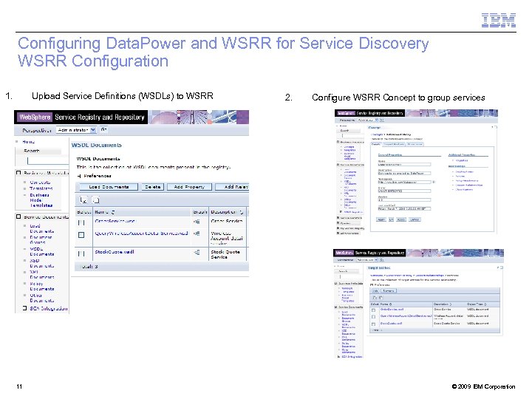Open Concepts link in large left sidebar
This screenshot has width=532, height=399.
coord(40,183)
